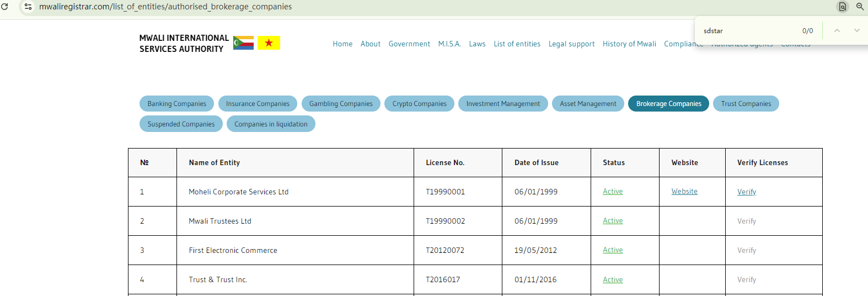Go to previous find result arrow
This screenshot has width=868, height=296.
[x=837, y=30]
